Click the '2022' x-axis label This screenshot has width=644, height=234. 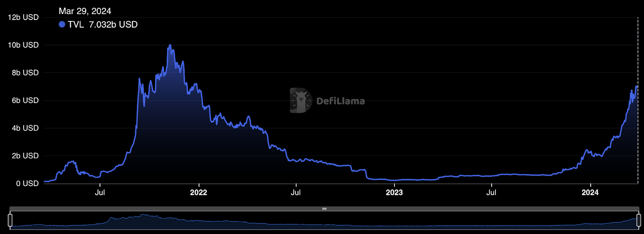click(x=198, y=193)
